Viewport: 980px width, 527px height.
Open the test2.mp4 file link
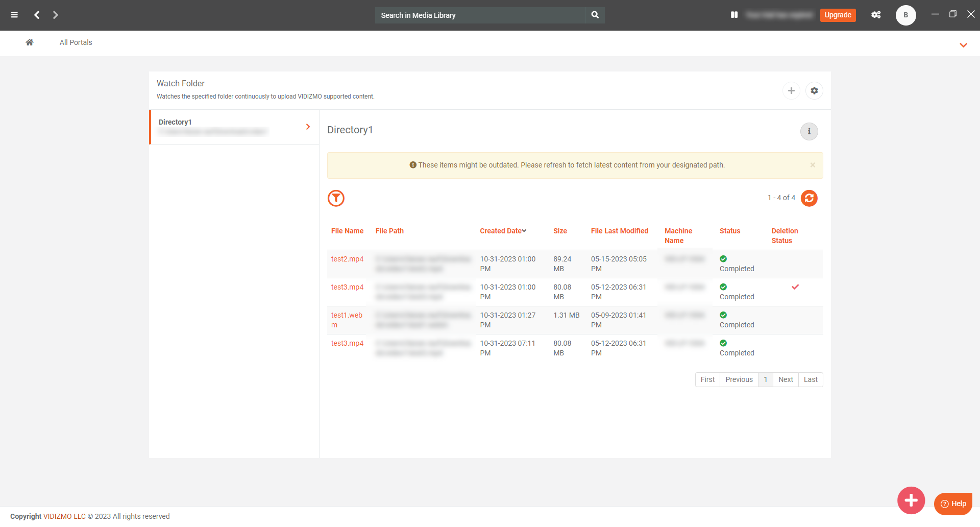[x=347, y=259]
